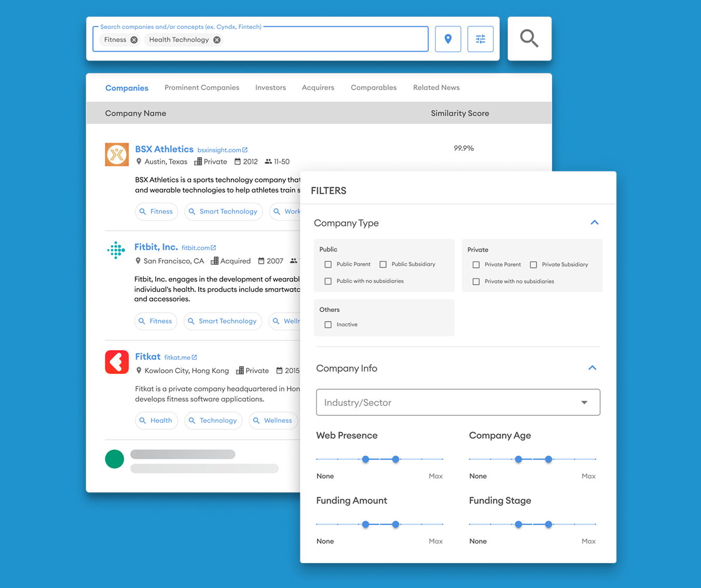This screenshot has height=588, width=701.
Task: Check the Public Subsidiary checkbox
Action: click(x=383, y=264)
